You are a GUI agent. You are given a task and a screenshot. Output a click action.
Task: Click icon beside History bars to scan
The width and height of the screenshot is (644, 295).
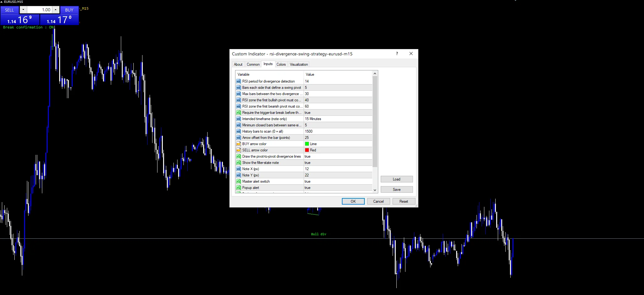[x=238, y=131]
